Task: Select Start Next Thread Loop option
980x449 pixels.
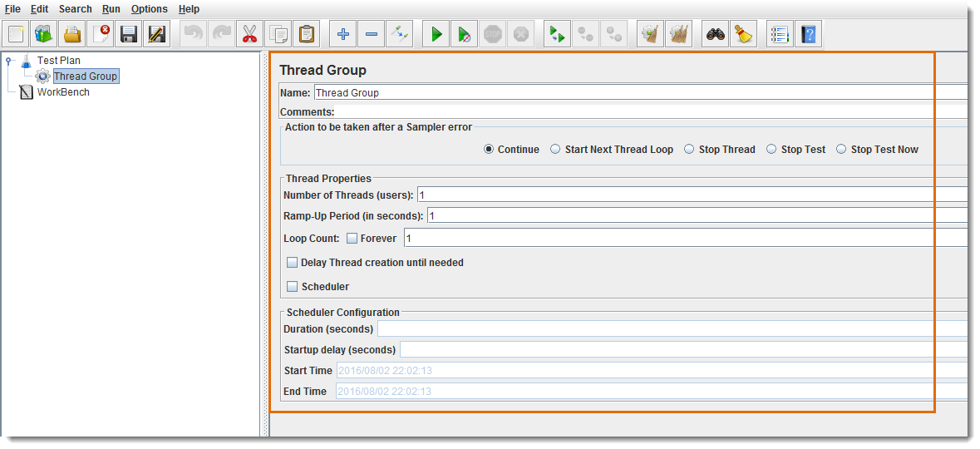Action: click(555, 150)
